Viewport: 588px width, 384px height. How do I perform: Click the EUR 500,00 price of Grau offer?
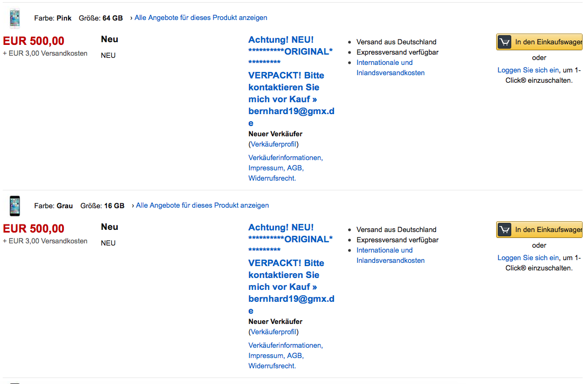[34, 229]
